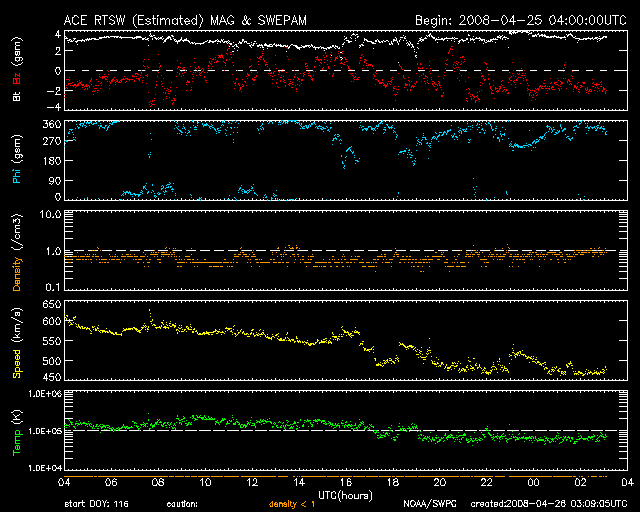Select the yellow Speed (km/s) axis label
640x512 pixels.
(x=16, y=340)
